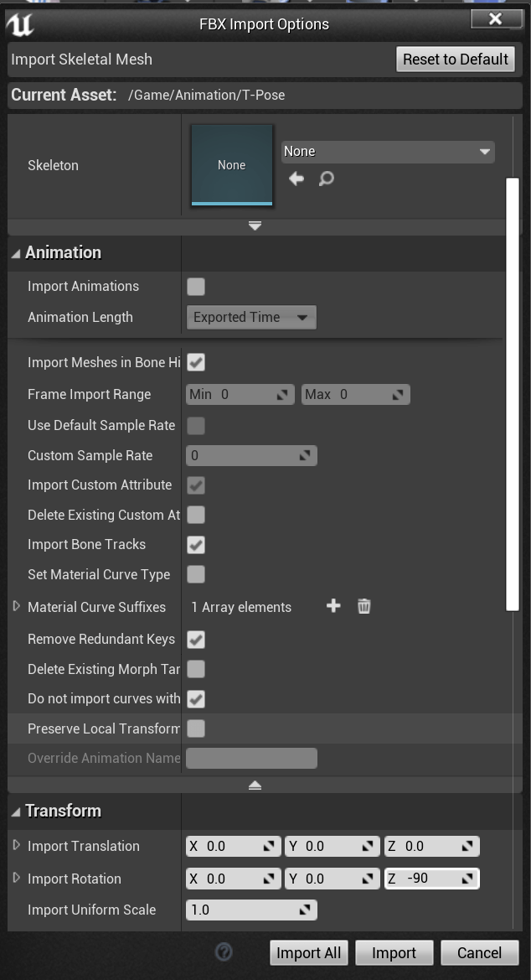This screenshot has width=531, height=980.
Task: Use selected asset arrow for Skeleton
Action: [296, 179]
